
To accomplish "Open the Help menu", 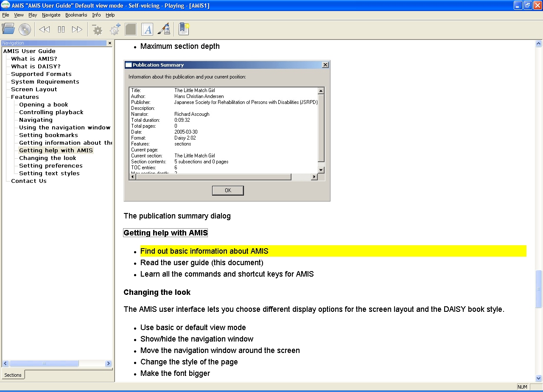I will point(110,15).
